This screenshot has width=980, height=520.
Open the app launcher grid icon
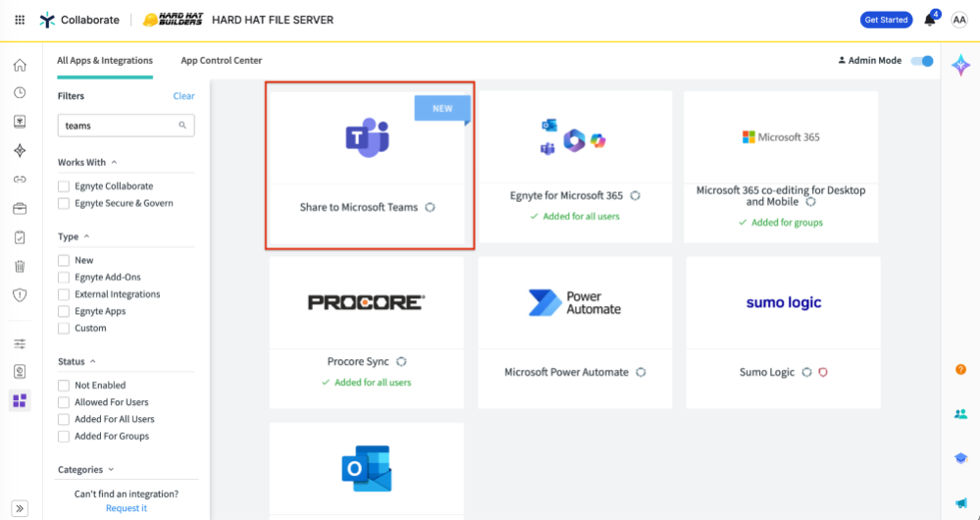tap(20, 20)
